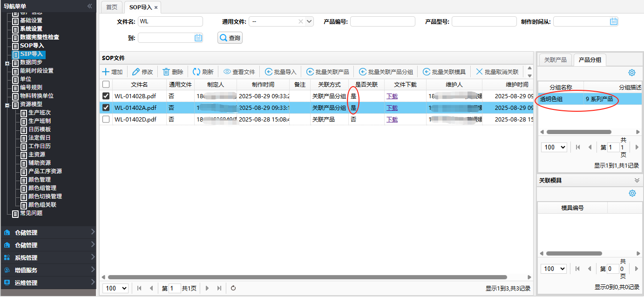Check the WL-01402D.pdf row checkbox
The width and height of the screenshot is (644, 297).
106,119
